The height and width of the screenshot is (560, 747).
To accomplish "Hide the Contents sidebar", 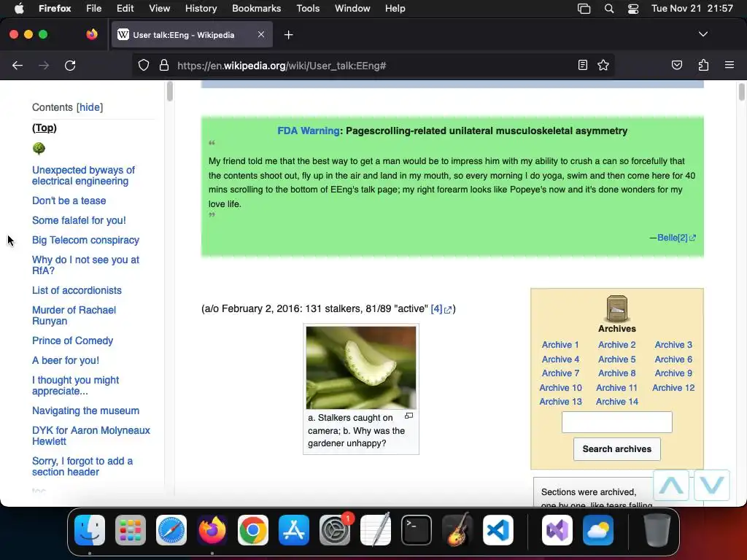I will click(90, 107).
